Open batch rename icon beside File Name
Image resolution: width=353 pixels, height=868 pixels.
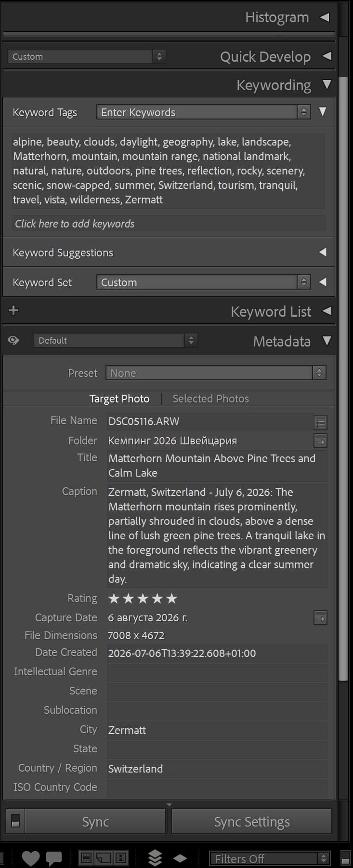point(320,423)
